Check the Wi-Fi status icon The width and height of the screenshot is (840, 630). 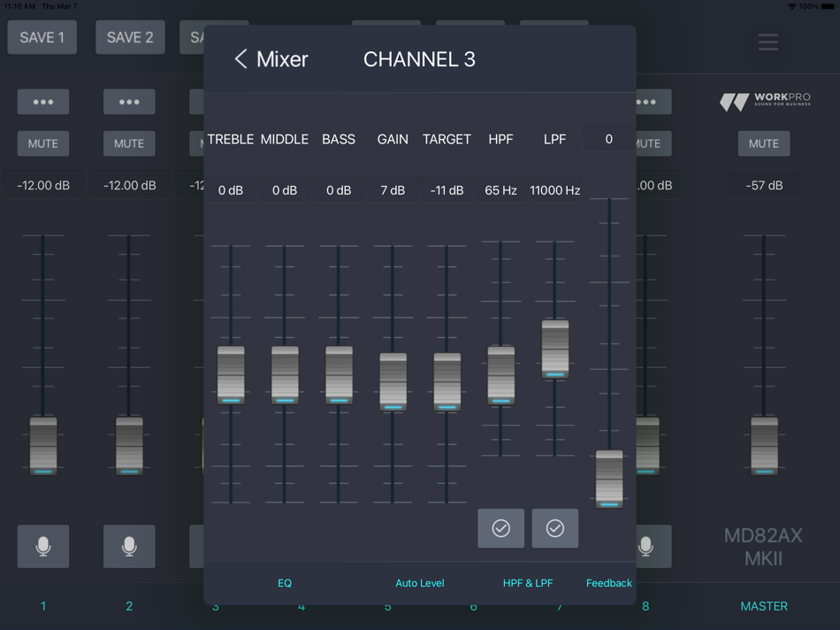[791, 6]
